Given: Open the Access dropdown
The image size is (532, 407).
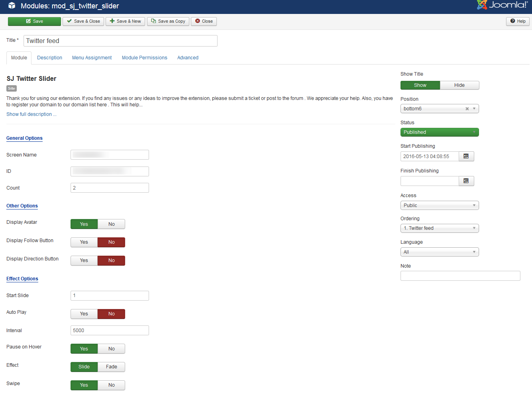Looking at the screenshot, I should click(440, 205).
